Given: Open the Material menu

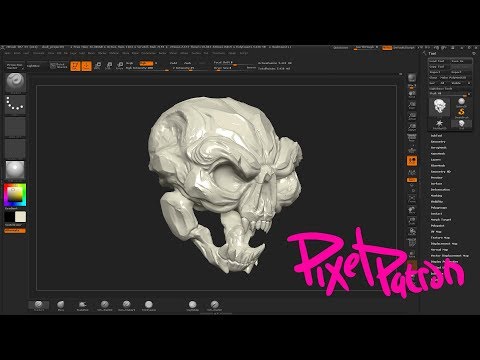Looking at the screenshot, I should (x=114, y=53).
